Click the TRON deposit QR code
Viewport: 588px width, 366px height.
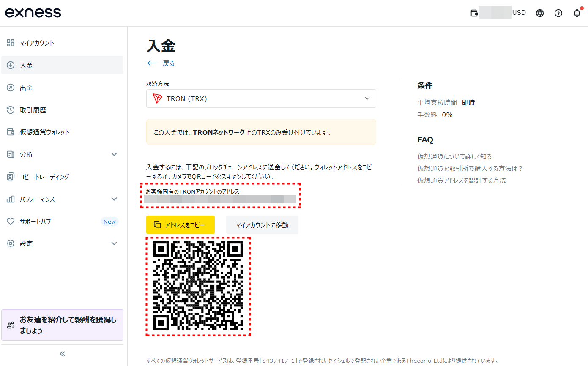click(x=198, y=286)
